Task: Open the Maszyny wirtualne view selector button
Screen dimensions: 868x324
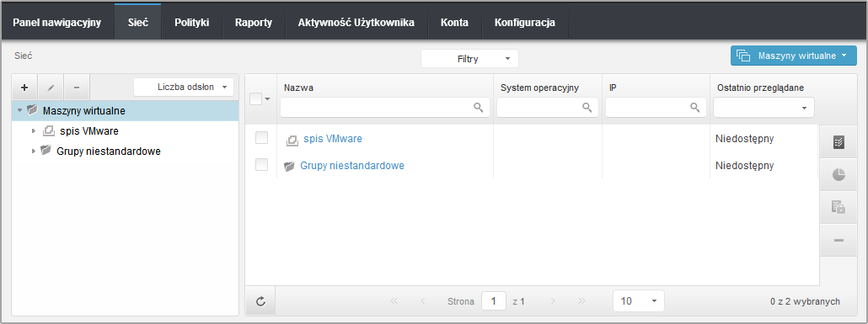Action: pos(793,56)
